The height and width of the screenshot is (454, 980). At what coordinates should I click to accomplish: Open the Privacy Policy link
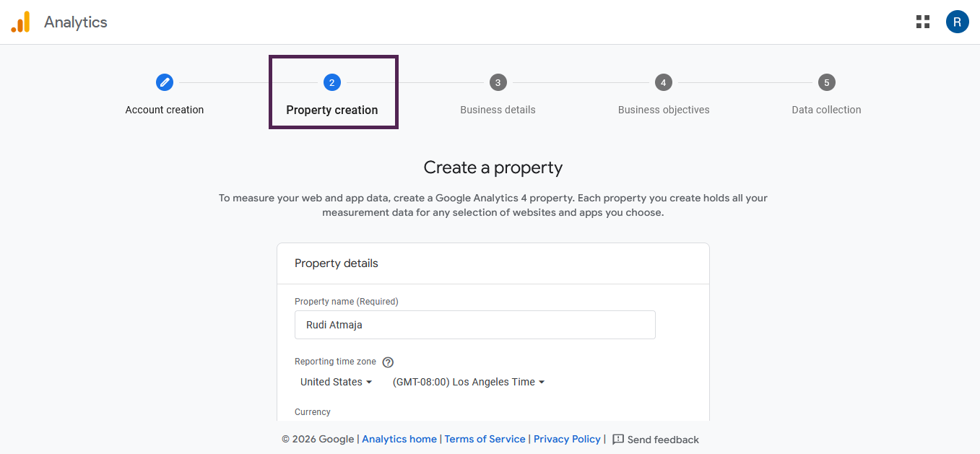tap(567, 439)
